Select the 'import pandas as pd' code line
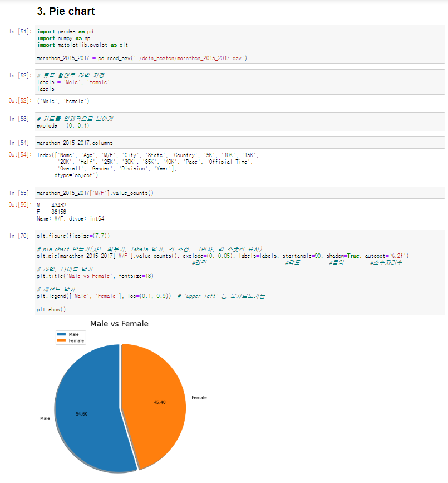448x483 pixels. tap(65, 31)
